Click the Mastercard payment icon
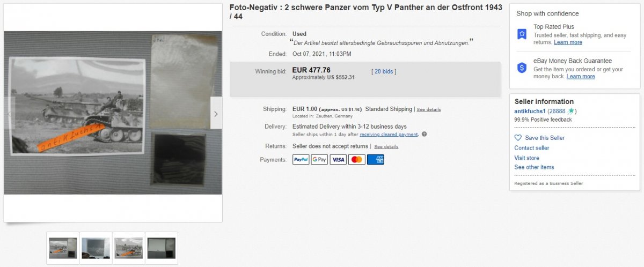The height and width of the screenshot is (267, 644). [357, 159]
